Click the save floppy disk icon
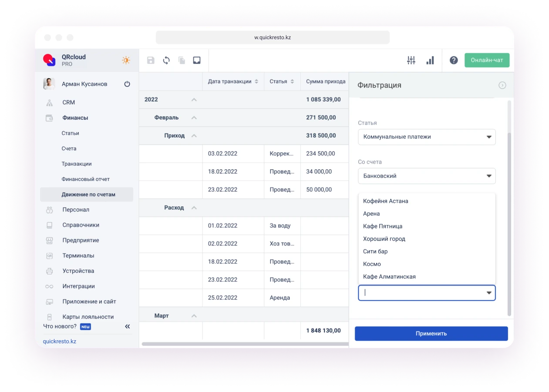This screenshot has width=549, height=392. (x=151, y=60)
